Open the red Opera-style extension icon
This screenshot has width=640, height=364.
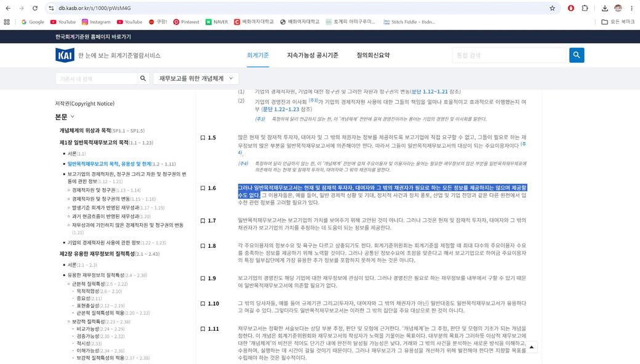point(570,8)
